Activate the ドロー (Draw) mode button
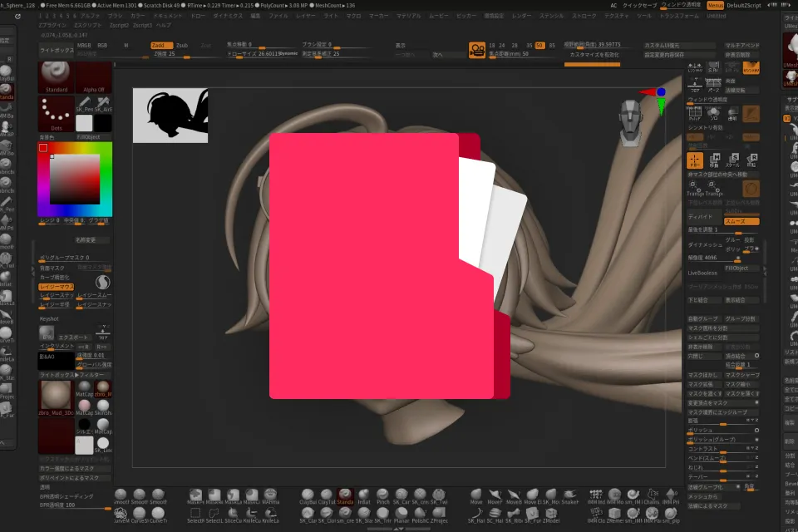798x532 pixels. click(695, 160)
